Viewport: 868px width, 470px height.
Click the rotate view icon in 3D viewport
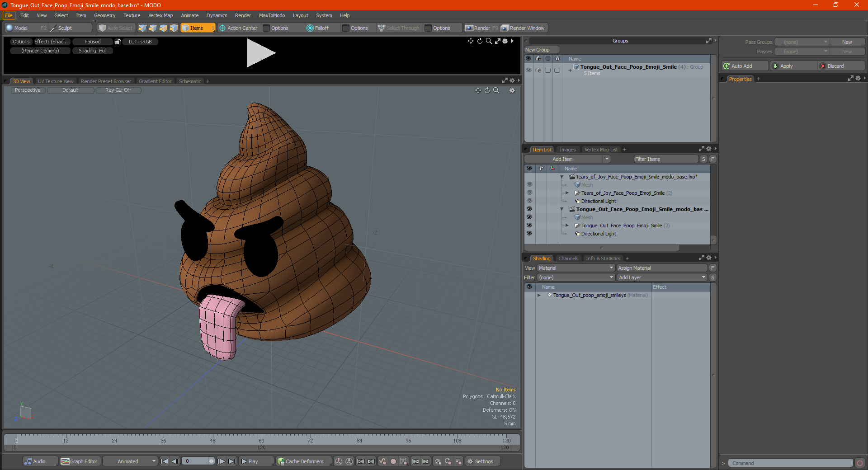(487, 90)
